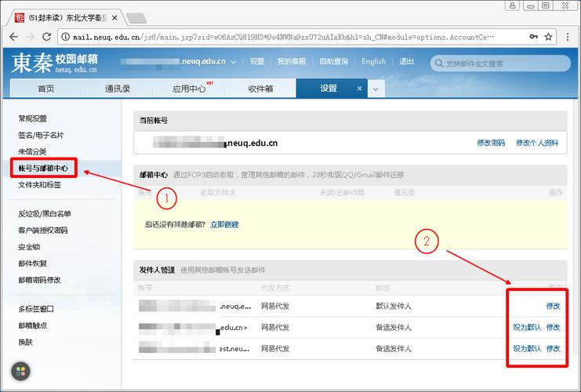Open 安全锁 settings
Image resolution: width=581 pixels, height=392 pixels.
[x=29, y=247]
